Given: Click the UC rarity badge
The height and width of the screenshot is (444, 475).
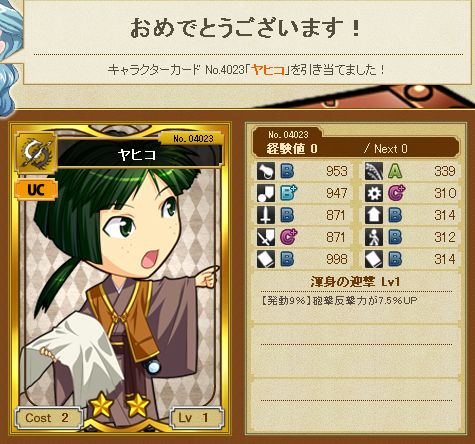Looking at the screenshot, I should click(x=36, y=190).
